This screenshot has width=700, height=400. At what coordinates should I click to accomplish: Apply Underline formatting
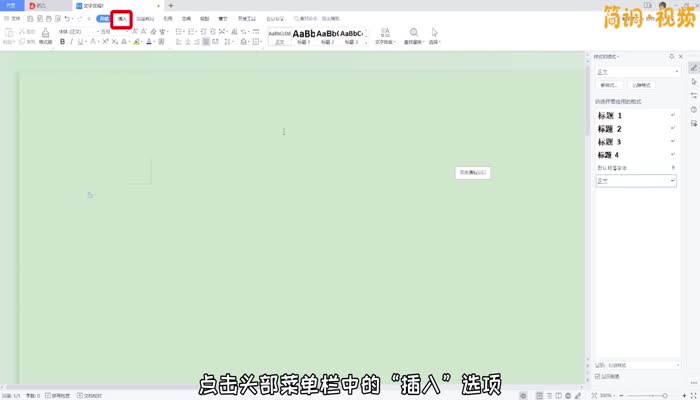click(x=80, y=42)
